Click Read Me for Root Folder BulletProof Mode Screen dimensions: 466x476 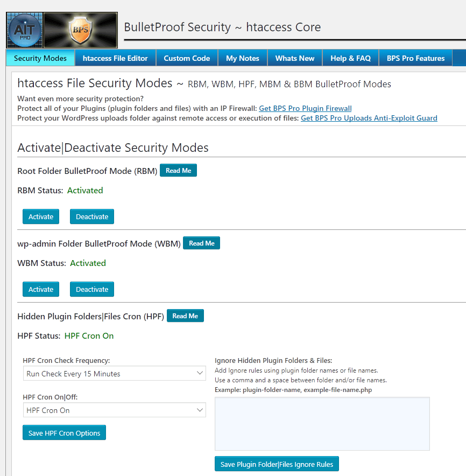point(179,170)
